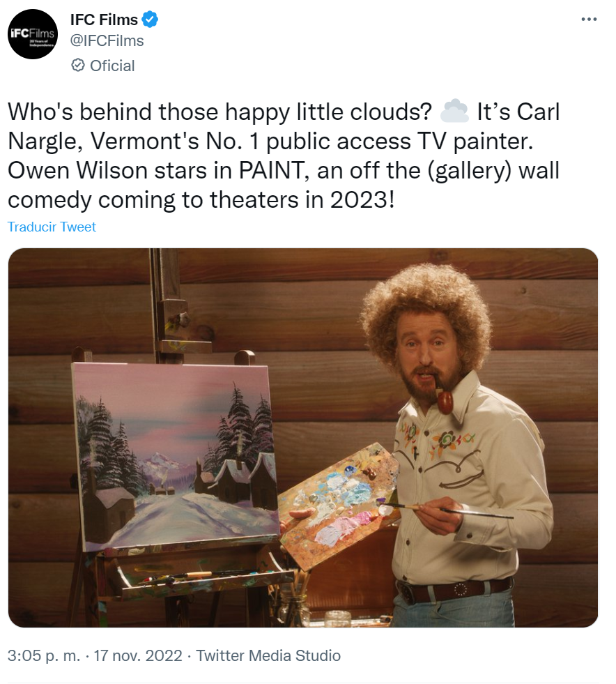Viewport: 616px width, 684px height.
Task: Click the @IFCFilms handle
Action: click(107, 40)
